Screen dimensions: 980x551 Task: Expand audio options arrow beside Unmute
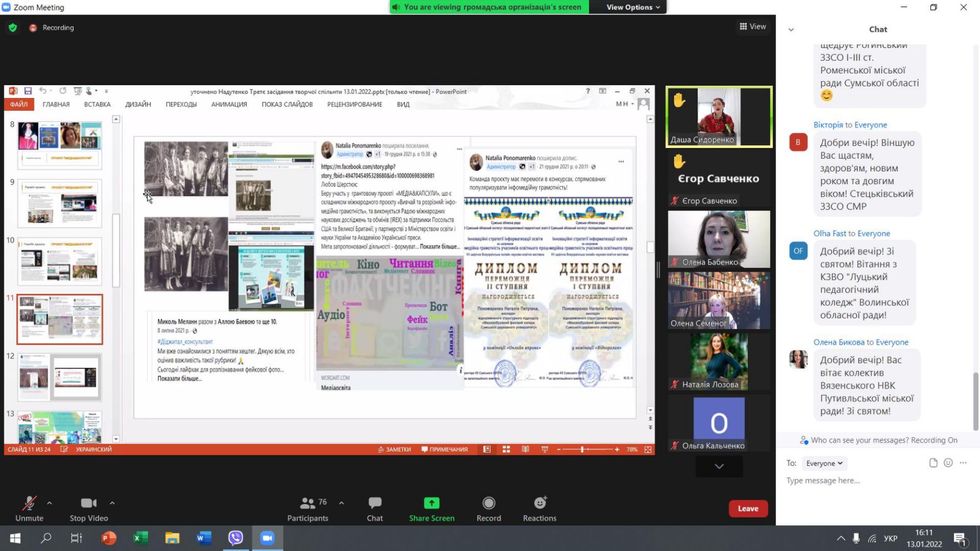[50, 503]
